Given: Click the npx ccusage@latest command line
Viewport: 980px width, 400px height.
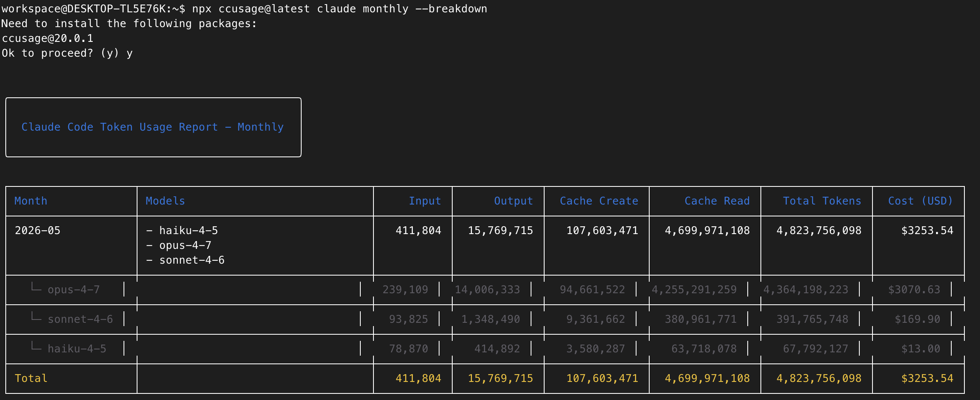Looking at the screenshot, I should pos(244,9).
